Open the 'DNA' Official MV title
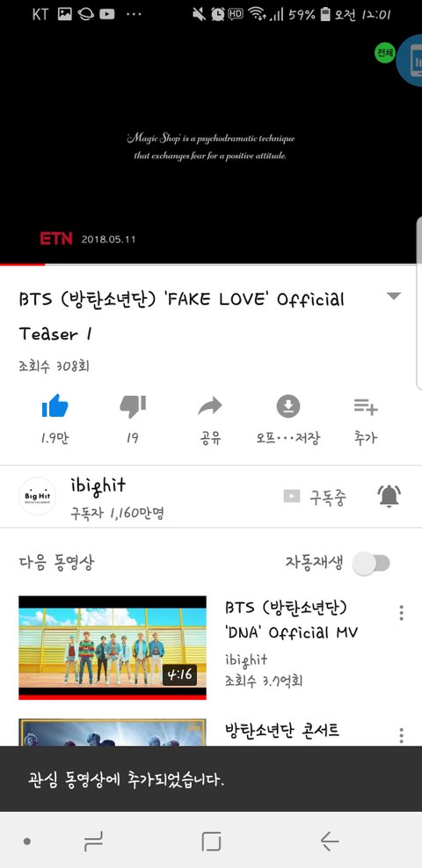Viewport: 422px width, 868px height. (292, 619)
